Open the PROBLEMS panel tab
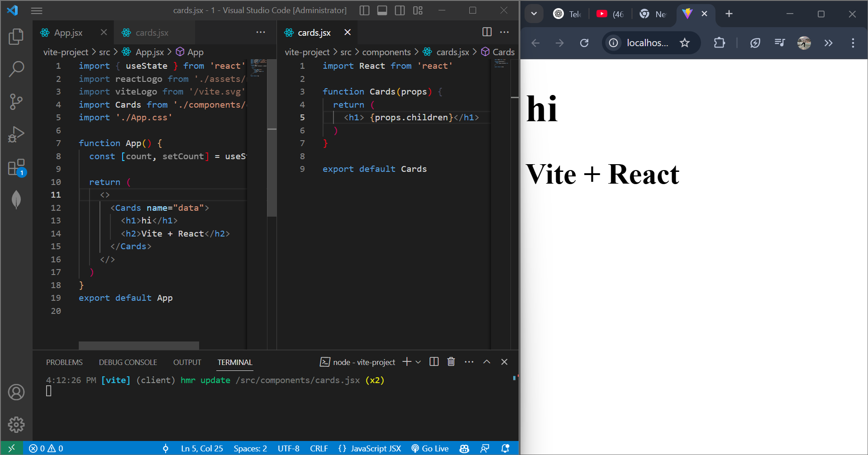The height and width of the screenshot is (455, 868). [64, 362]
